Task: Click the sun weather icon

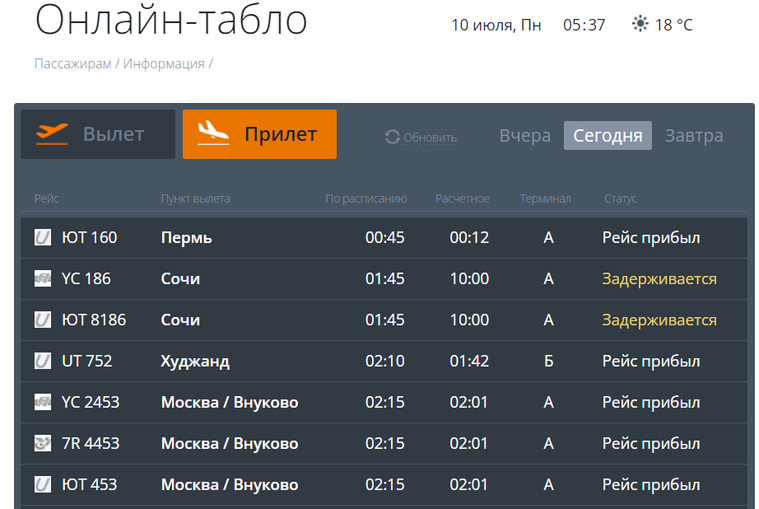Action: [640, 24]
